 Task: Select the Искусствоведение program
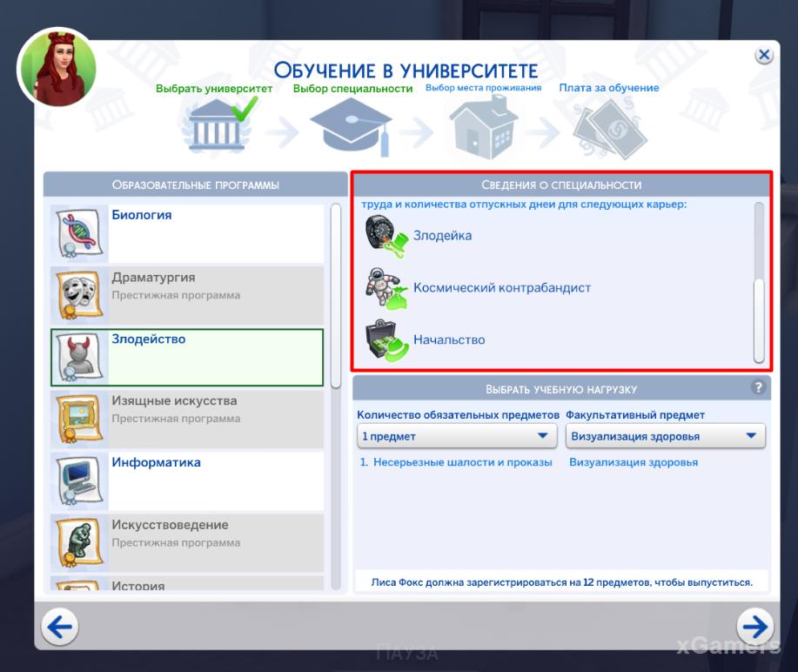point(187,542)
